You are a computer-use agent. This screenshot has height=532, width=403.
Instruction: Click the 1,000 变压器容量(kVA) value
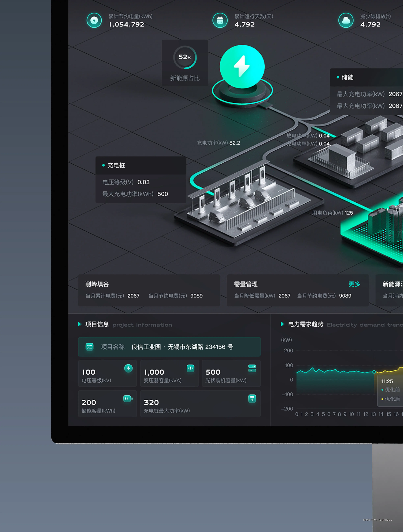pos(154,372)
